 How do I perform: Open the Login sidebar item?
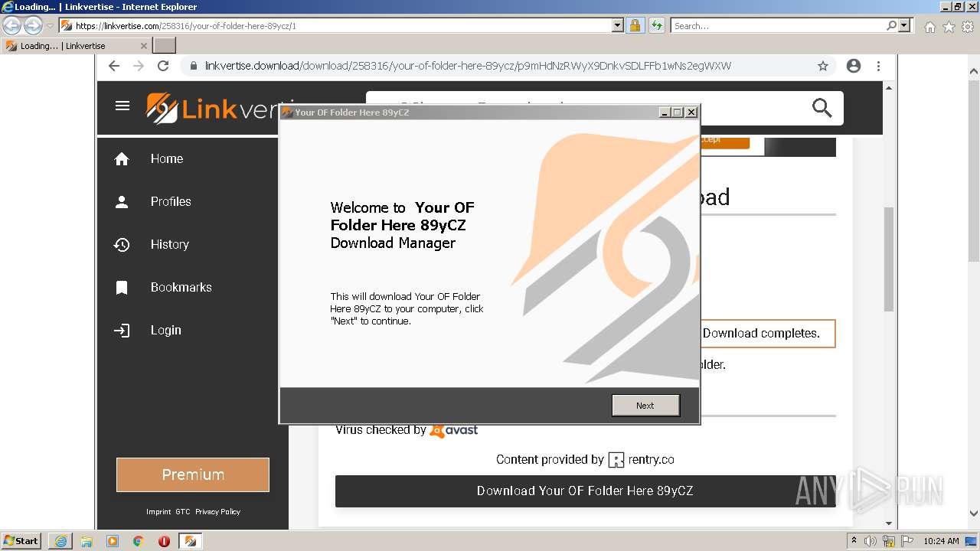pos(166,331)
